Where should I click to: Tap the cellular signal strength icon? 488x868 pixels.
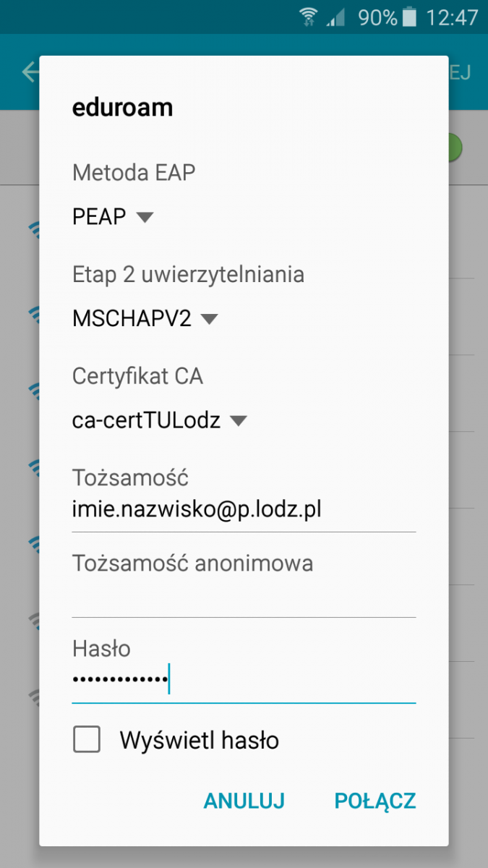pos(336,17)
